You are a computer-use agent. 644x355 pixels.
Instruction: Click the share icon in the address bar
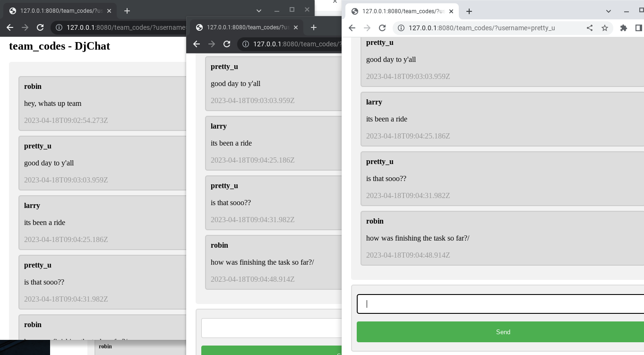[x=589, y=28]
